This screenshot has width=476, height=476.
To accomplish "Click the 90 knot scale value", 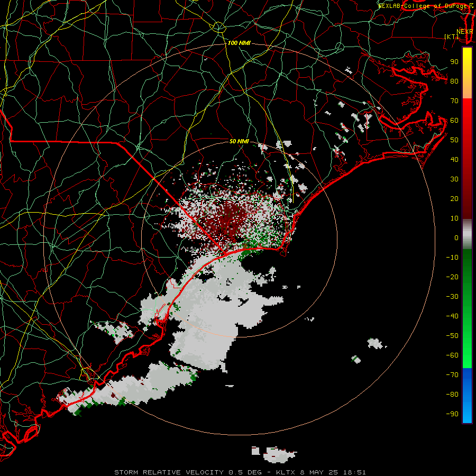I will point(454,62).
